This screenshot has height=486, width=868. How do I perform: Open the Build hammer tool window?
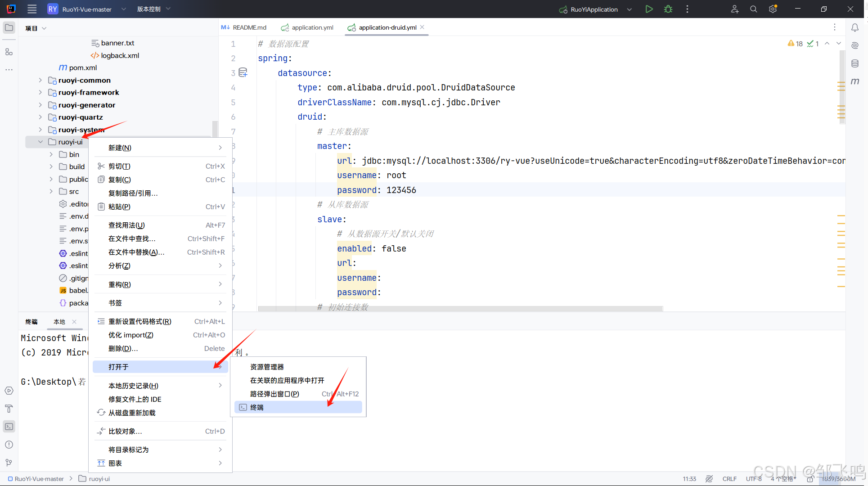pyautogui.click(x=9, y=409)
